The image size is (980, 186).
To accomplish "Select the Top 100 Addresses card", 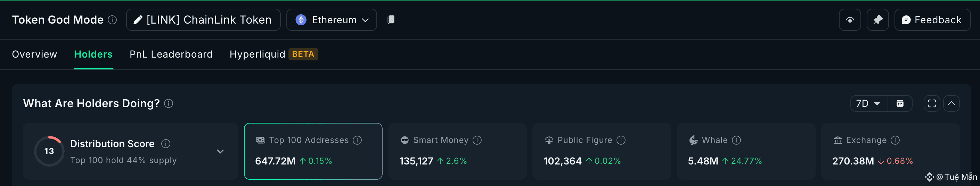I will click(x=313, y=151).
